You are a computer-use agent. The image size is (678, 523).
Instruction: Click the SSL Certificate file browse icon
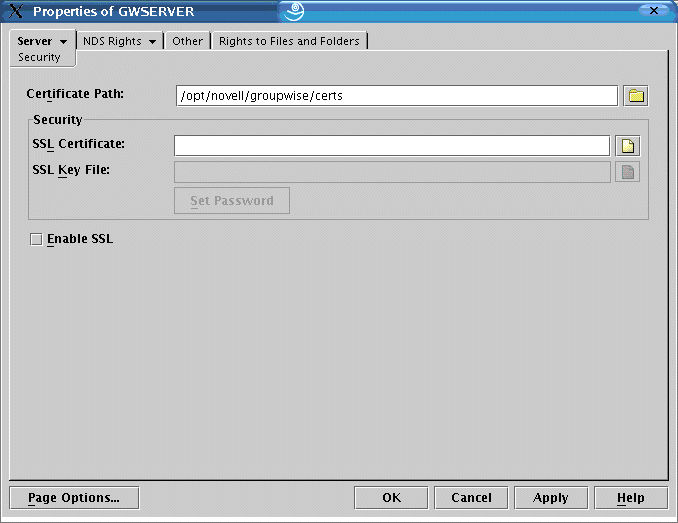click(x=627, y=146)
